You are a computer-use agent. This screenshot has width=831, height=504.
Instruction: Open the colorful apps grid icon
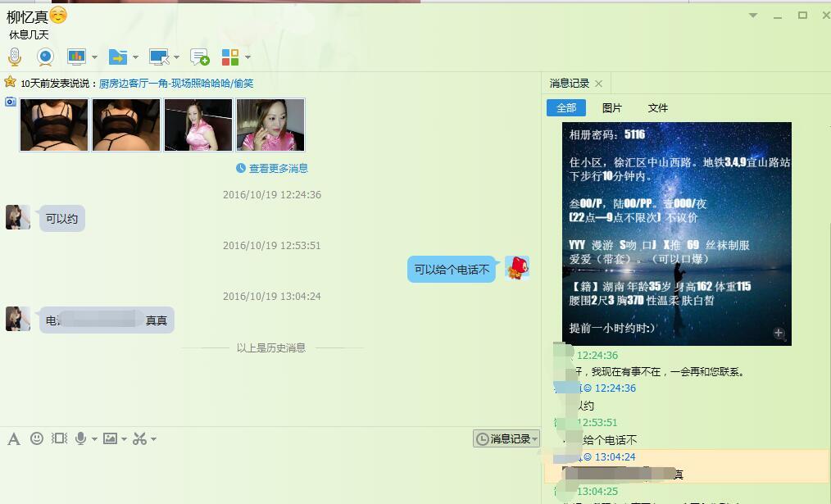point(230,57)
